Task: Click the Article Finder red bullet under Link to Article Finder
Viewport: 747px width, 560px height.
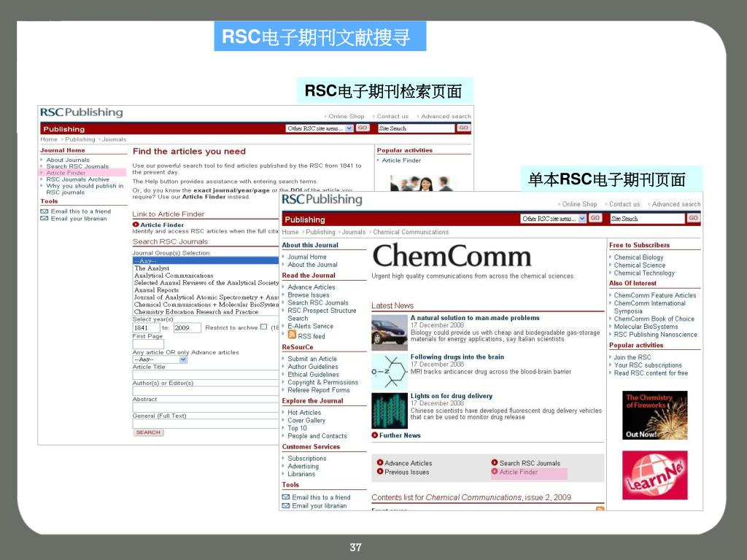Action: coord(136,225)
